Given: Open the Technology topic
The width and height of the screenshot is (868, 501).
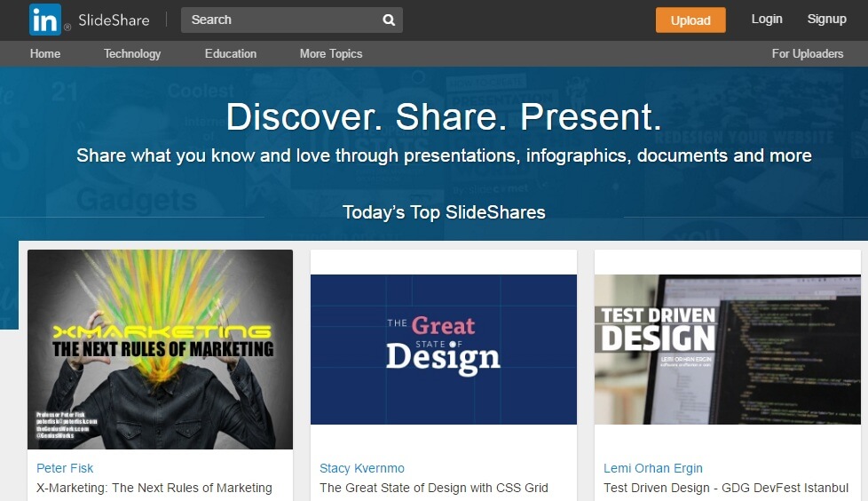Looking at the screenshot, I should pos(131,54).
